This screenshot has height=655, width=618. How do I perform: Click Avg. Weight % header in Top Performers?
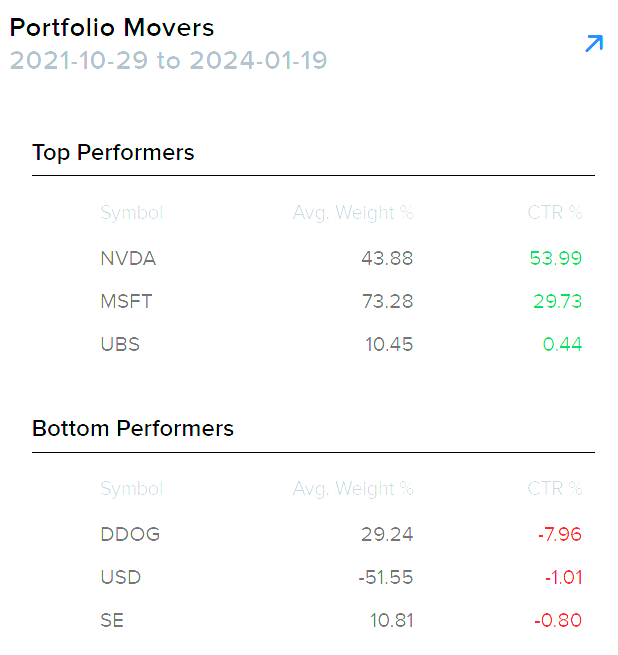coord(353,213)
